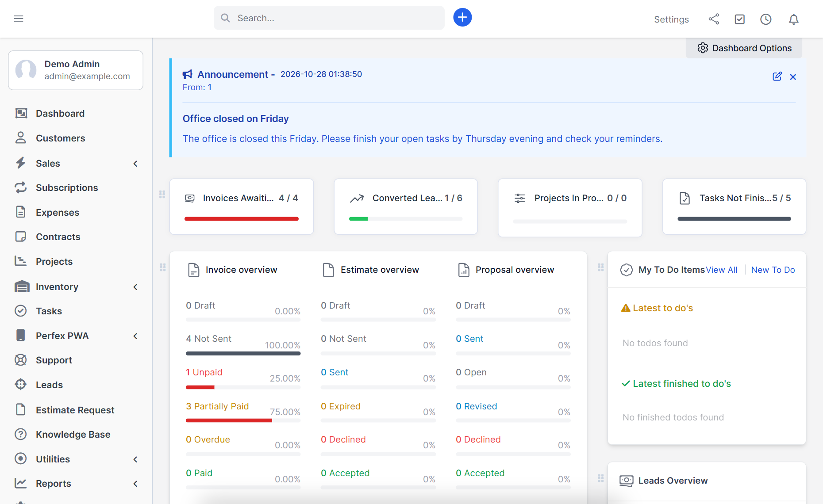
Task: Click 0 Revised proposals link
Action: coord(477,406)
